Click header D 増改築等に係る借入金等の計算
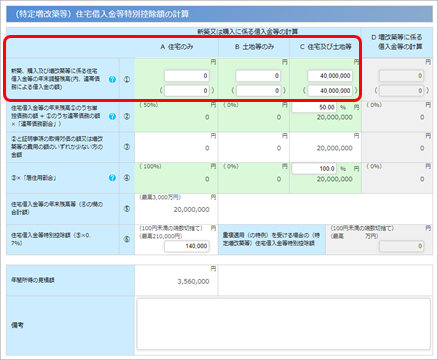 [x=397, y=42]
